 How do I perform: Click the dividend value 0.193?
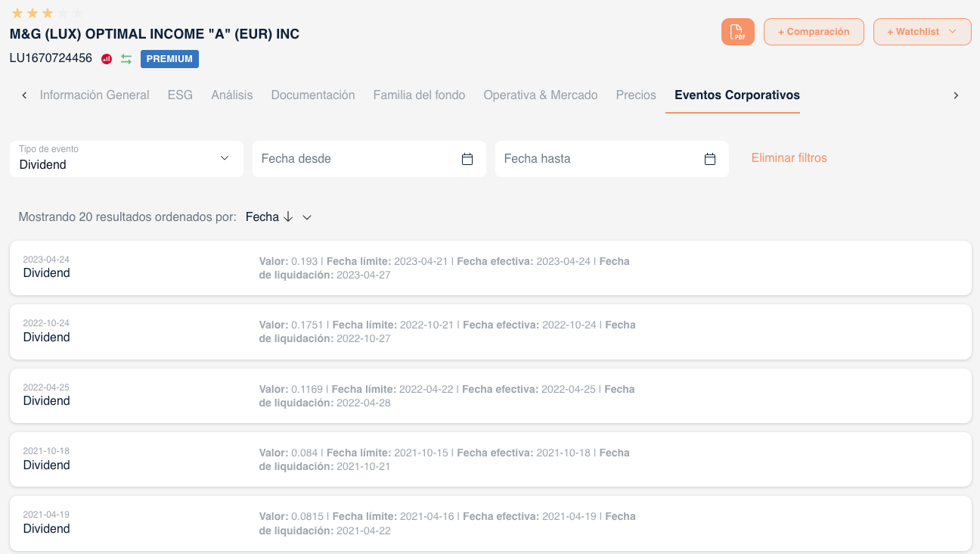(x=305, y=261)
